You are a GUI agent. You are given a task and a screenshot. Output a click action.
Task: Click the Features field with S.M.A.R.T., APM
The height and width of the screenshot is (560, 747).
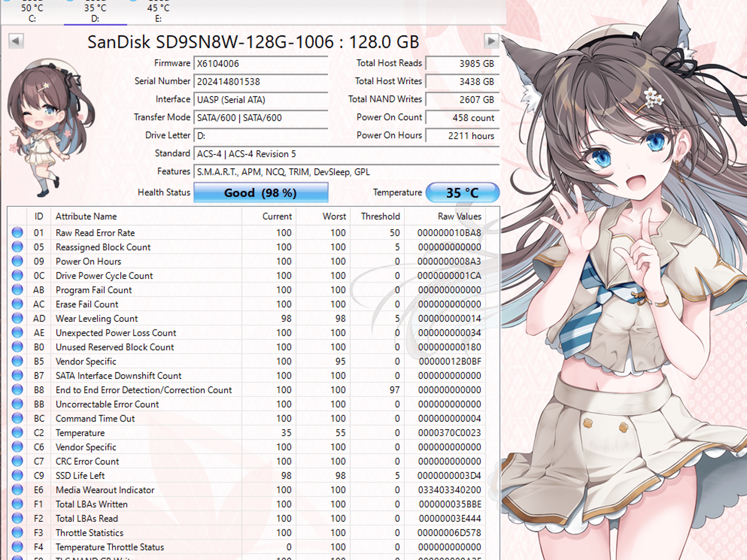tap(347, 172)
